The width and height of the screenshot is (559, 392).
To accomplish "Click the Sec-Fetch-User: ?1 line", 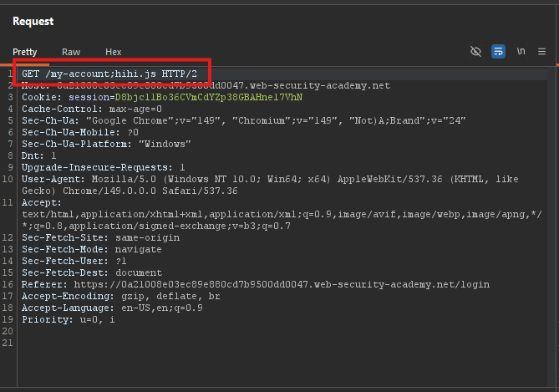I will pos(74,261).
